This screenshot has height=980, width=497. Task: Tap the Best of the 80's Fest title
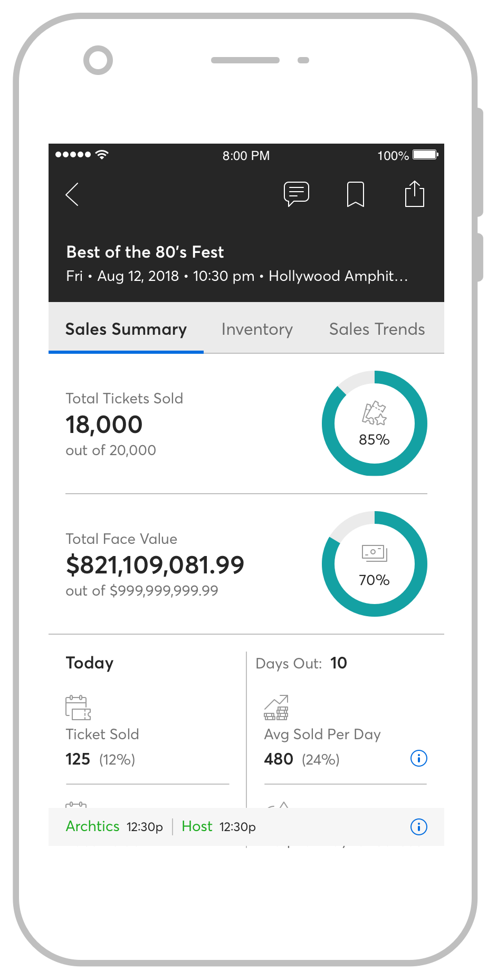pyautogui.click(x=145, y=252)
